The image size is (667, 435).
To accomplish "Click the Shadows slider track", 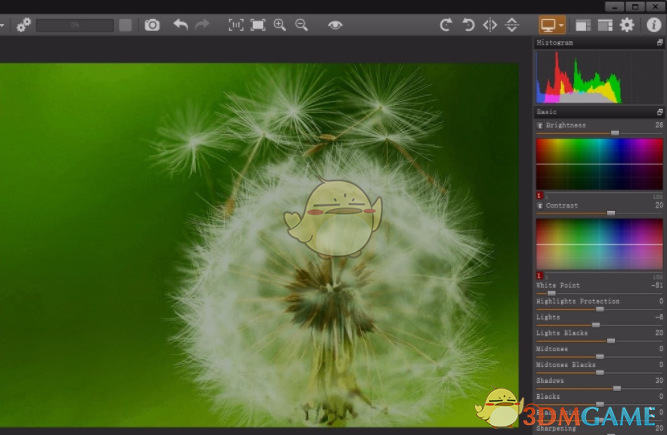I will [600, 388].
